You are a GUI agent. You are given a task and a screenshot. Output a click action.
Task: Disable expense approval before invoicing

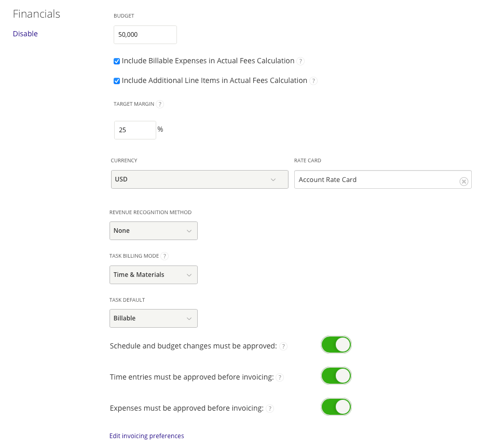[x=336, y=407]
